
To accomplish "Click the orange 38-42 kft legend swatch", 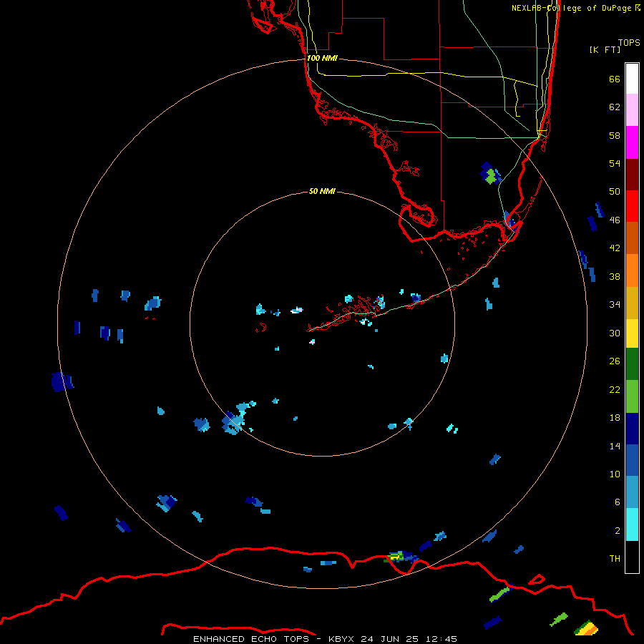I will click(x=632, y=270).
